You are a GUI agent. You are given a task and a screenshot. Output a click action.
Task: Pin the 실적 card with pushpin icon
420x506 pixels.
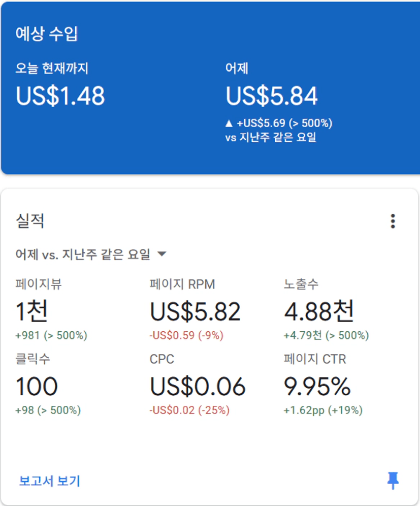pos(393,481)
